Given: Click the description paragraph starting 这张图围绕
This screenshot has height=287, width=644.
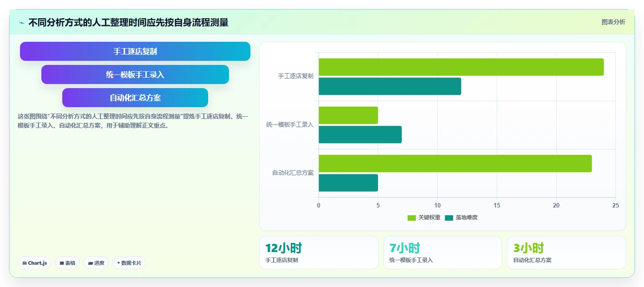Looking at the screenshot, I should [133, 121].
